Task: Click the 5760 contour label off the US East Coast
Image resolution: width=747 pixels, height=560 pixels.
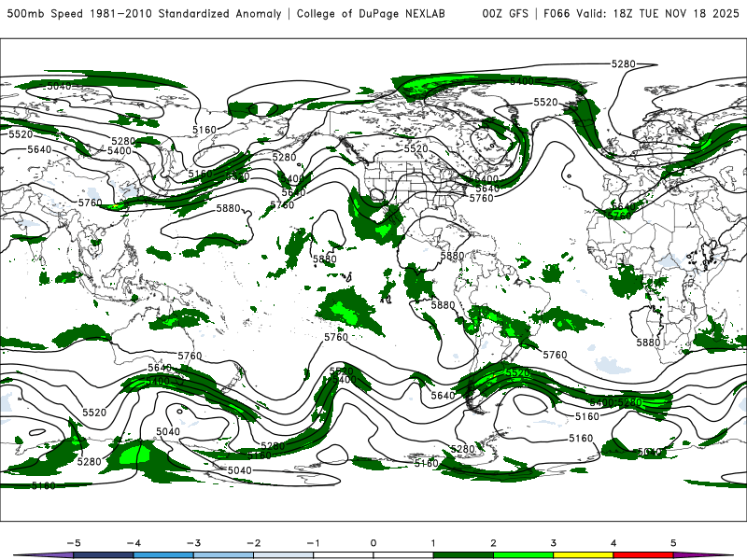Action: coord(481,198)
